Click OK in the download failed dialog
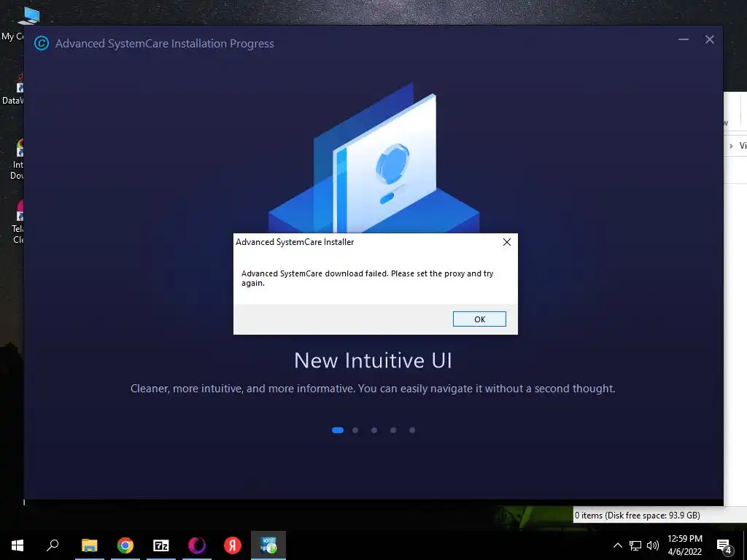 pyautogui.click(x=479, y=319)
